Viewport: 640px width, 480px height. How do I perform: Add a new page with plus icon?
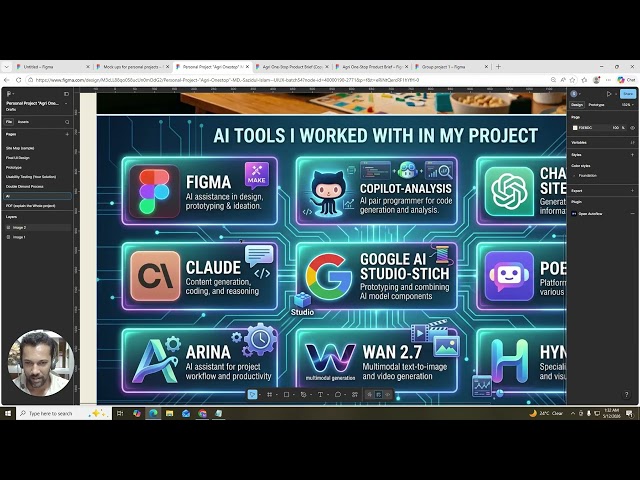pos(67,134)
